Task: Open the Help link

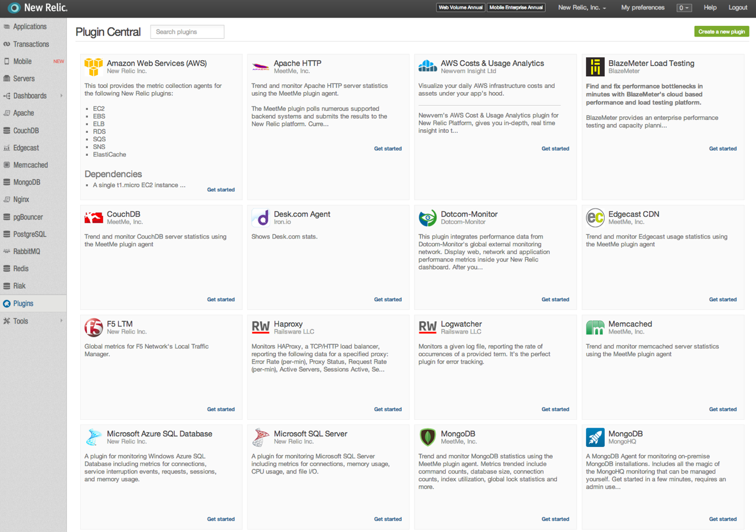Action: coord(710,8)
